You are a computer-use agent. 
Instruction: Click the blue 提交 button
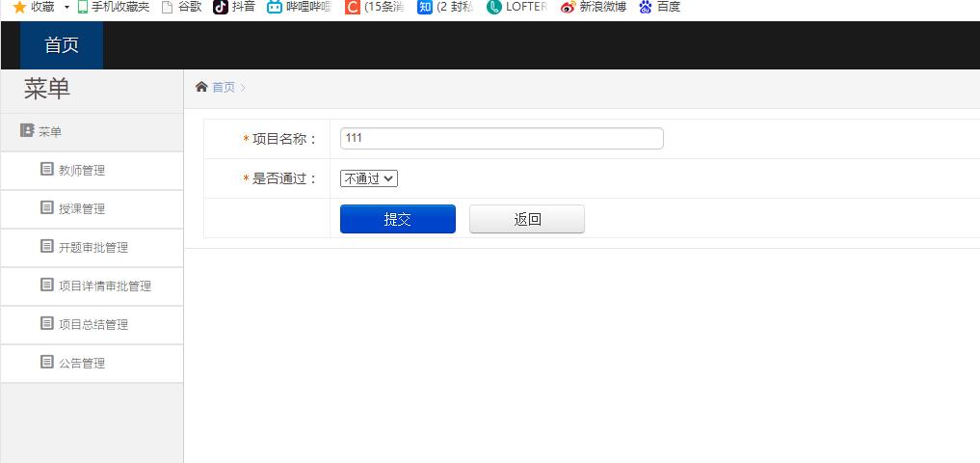click(x=398, y=219)
